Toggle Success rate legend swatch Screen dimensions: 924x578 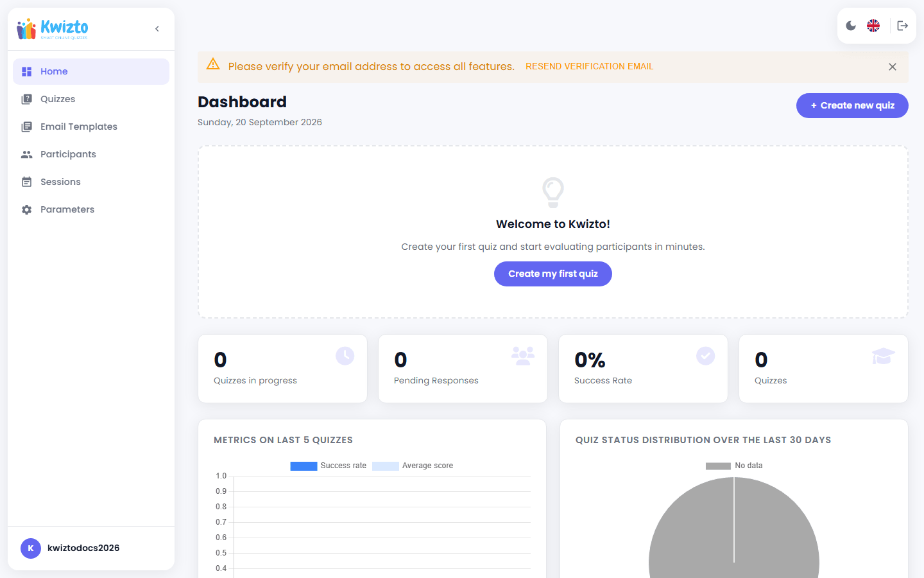click(x=304, y=466)
